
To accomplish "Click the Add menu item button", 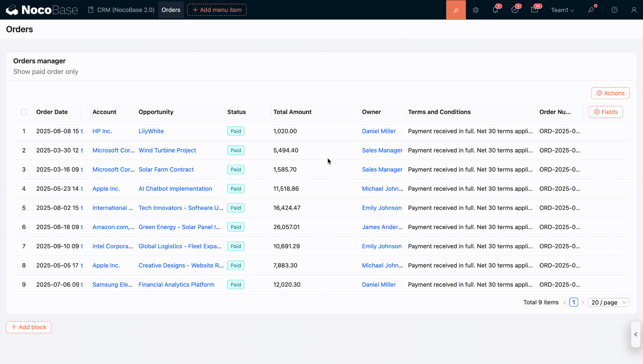I will [217, 10].
